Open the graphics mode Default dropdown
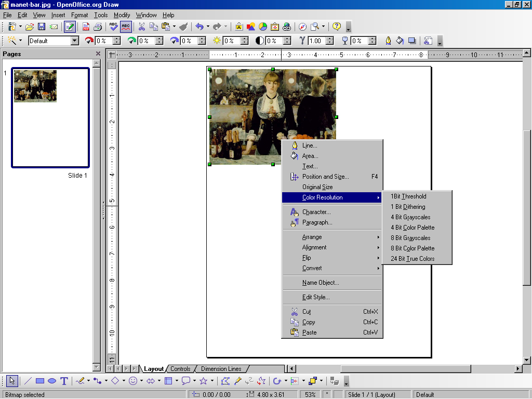532x399 pixels. tap(74, 41)
